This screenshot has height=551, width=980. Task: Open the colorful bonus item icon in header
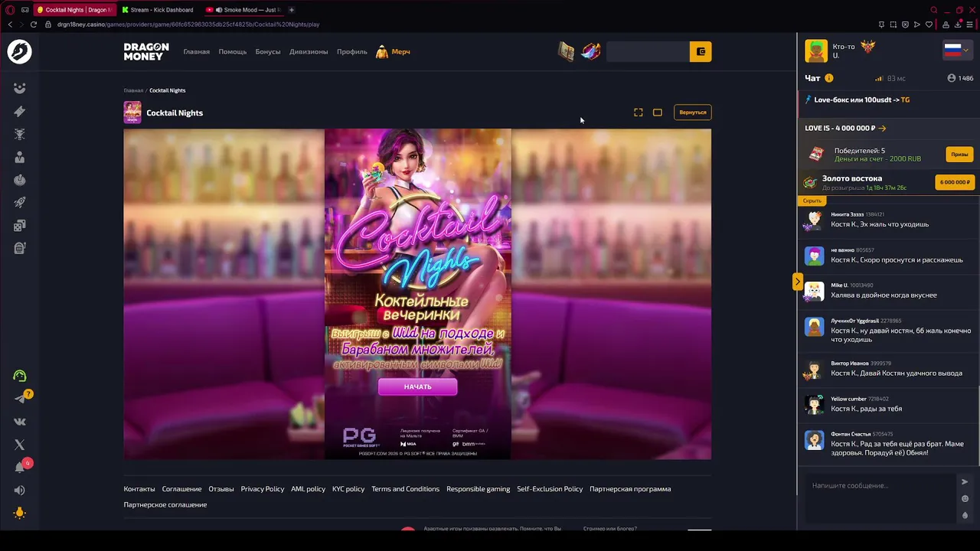590,51
